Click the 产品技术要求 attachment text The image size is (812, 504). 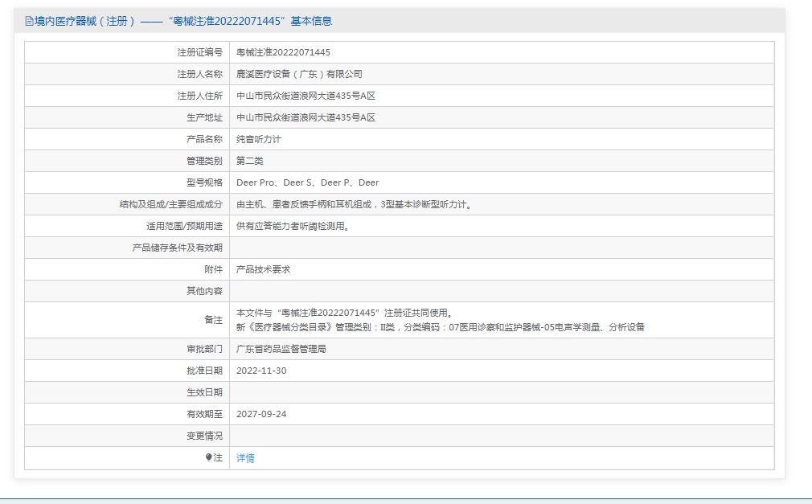pyautogui.click(x=263, y=269)
